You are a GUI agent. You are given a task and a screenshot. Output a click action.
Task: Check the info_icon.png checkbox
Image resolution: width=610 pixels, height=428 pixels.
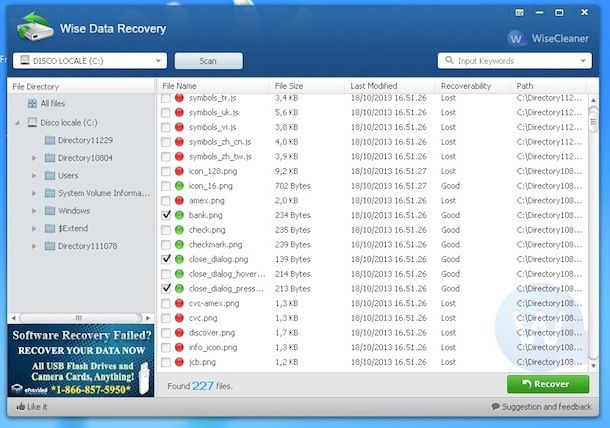pyautogui.click(x=166, y=347)
